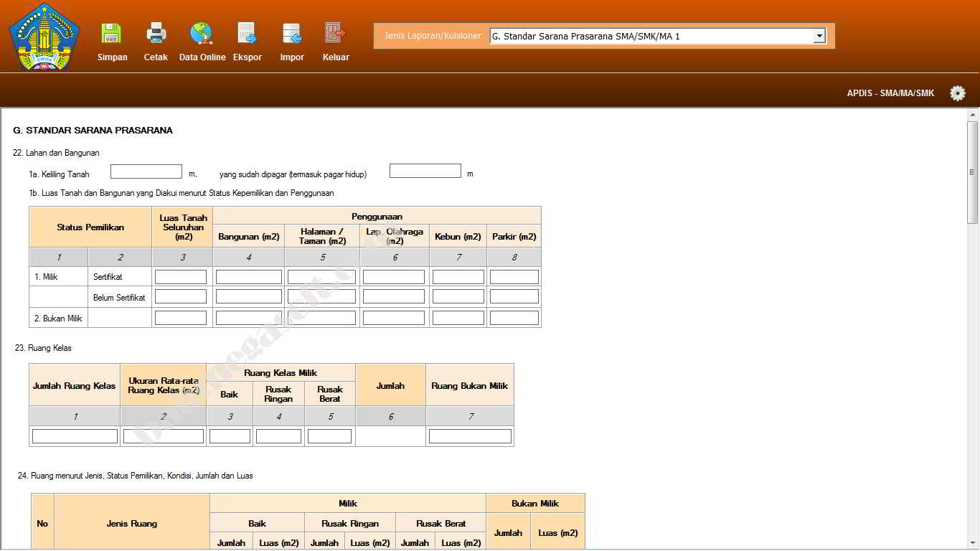The height and width of the screenshot is (551, 980).
Task: Click the Keliling Tanah input field
Action: tap(146, 171)
